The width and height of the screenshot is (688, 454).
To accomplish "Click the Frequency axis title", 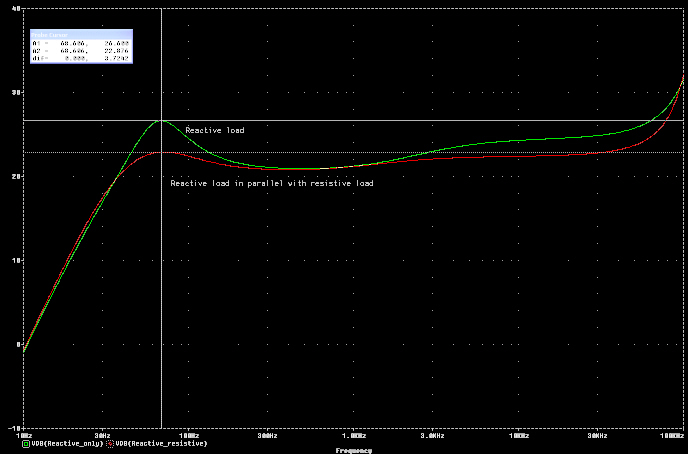I will (353, 450).
